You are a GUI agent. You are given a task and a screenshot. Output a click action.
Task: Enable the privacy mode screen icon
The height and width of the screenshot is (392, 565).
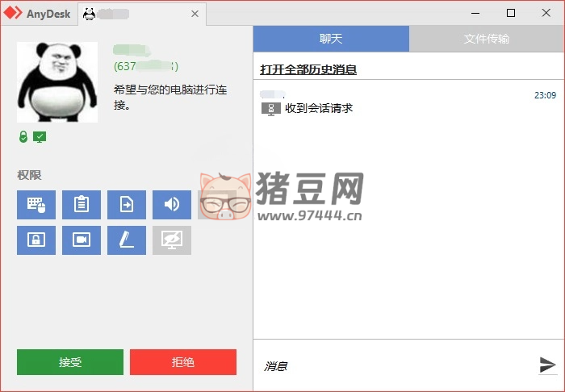coord(172,240)
